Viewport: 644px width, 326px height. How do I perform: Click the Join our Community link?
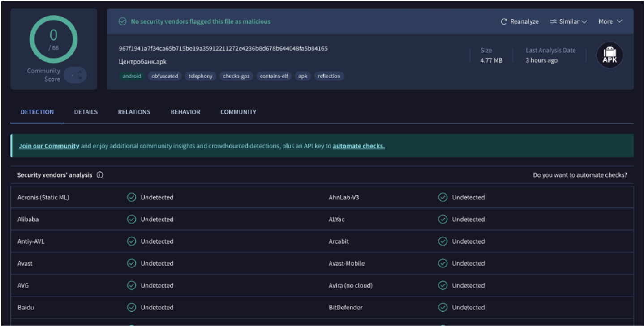coord(49,146)
